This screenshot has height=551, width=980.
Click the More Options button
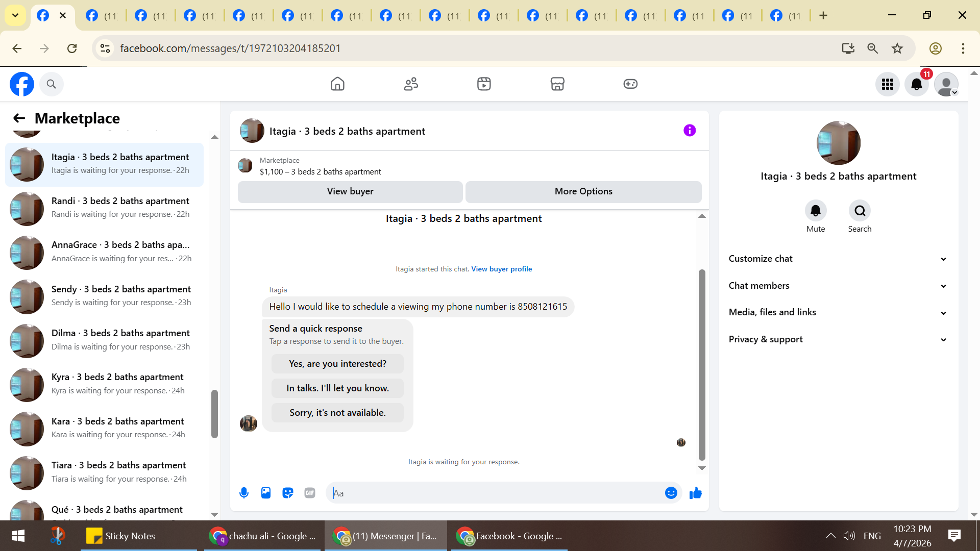pyautogui.click(x=583, y=191)
